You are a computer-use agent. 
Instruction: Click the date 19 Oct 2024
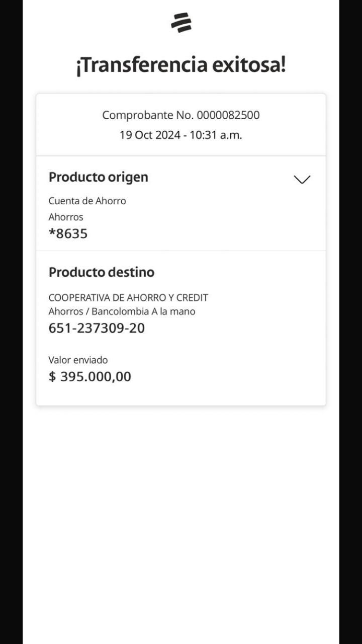pos(149,135)
